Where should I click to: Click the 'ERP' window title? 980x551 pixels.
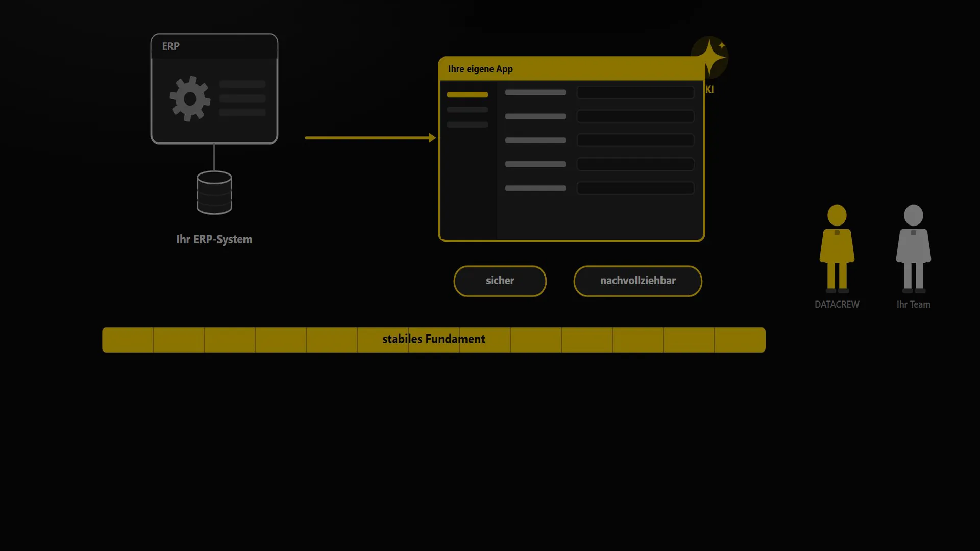pos(171,46)
